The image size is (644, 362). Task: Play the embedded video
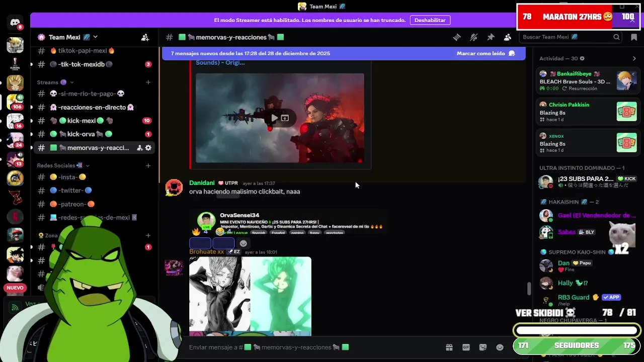click(x=274, y=118)
